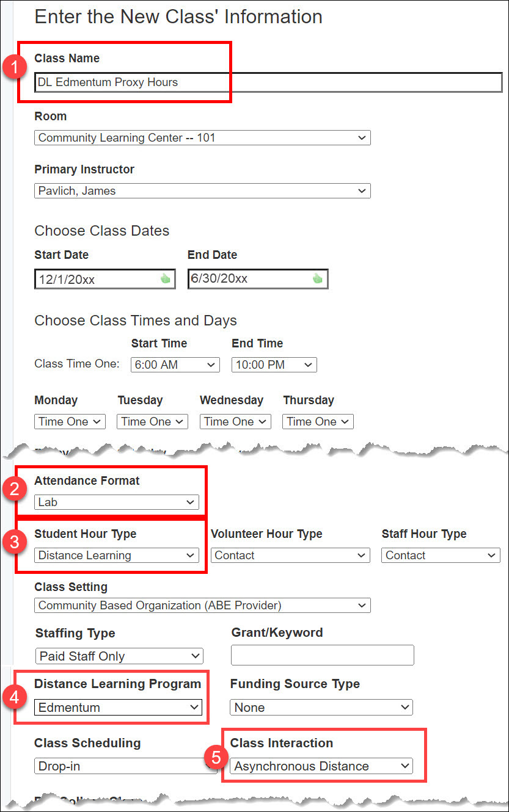Click the End Date input field

pyautogui.click(x=247, y=279)
